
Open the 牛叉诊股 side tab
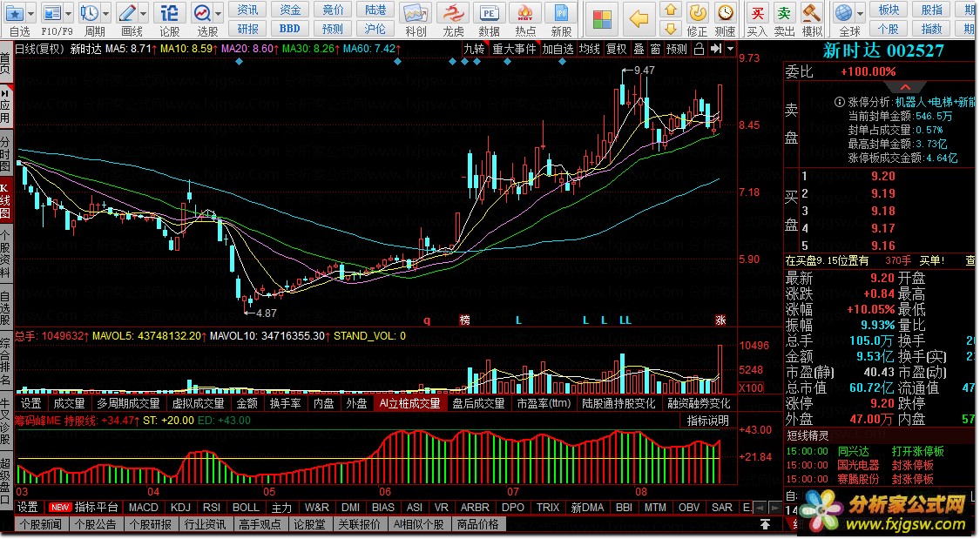[5, 421]
